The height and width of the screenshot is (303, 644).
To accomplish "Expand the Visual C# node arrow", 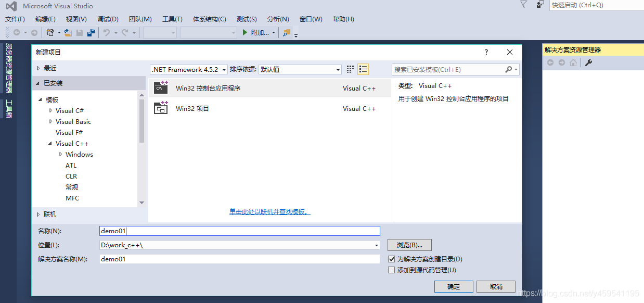I will 50,110.
